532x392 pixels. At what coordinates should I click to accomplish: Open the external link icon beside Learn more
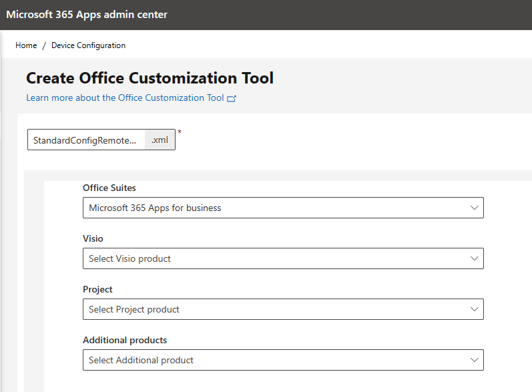(232, 98)
